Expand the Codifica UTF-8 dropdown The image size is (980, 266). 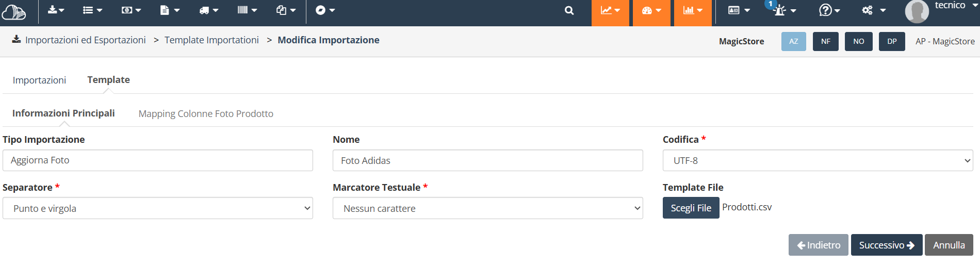click(x=818, y=161)
